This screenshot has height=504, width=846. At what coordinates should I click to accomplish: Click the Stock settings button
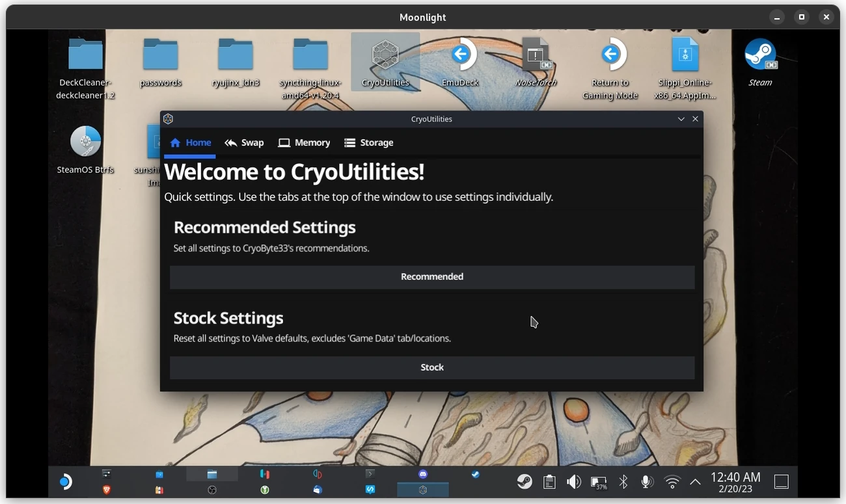[432, 367]
